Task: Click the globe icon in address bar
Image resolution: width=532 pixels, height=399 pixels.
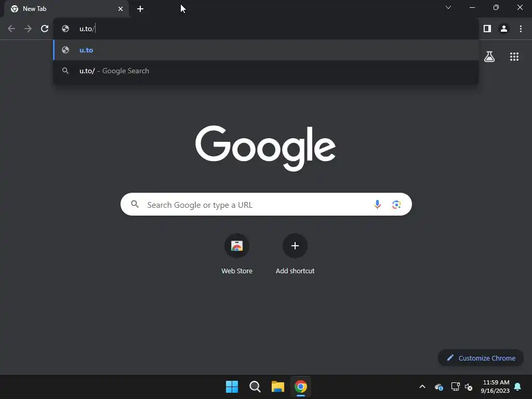Action: [65, 29]
